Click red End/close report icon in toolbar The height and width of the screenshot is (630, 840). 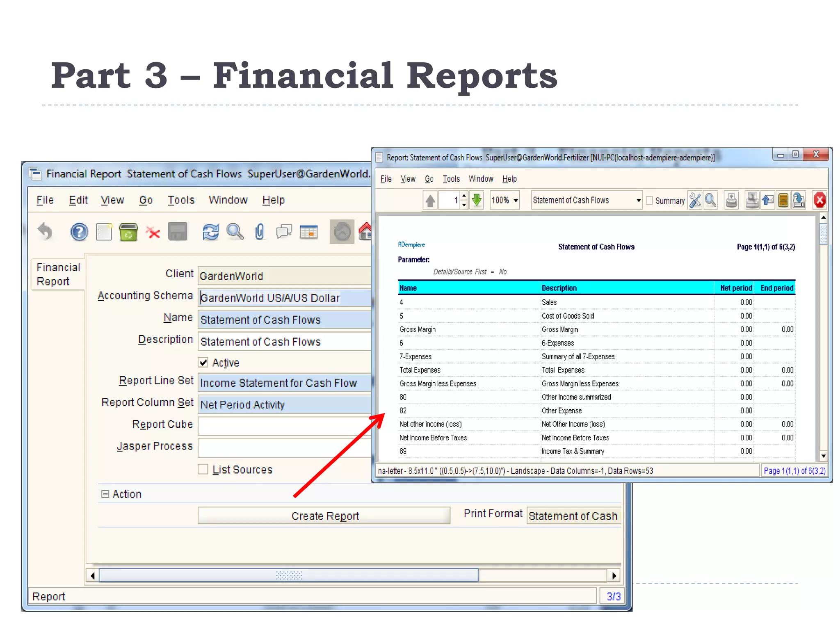pos(819,201)
